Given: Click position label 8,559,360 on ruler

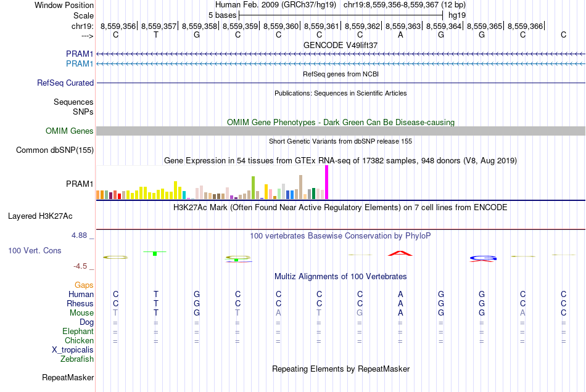Looking at the screenshot, I should [281, 26].
